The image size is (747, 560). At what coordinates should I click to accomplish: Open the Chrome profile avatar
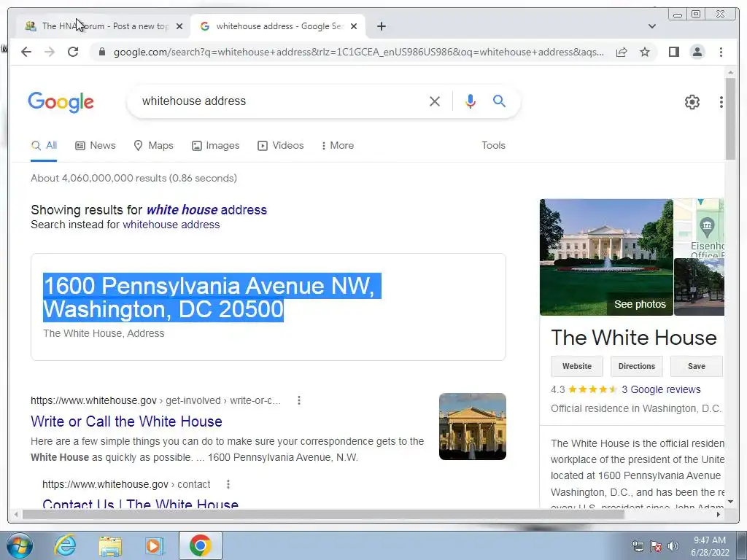(697, 52)
